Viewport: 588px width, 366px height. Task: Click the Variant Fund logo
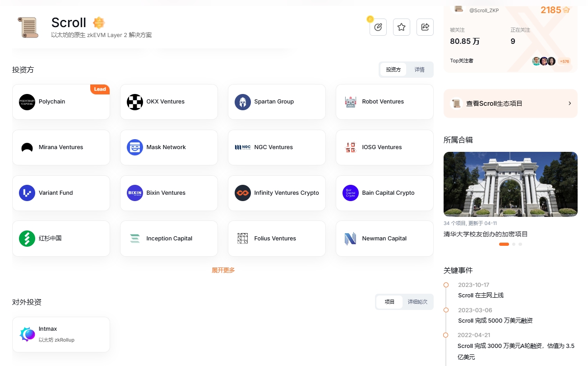(27, 193)
